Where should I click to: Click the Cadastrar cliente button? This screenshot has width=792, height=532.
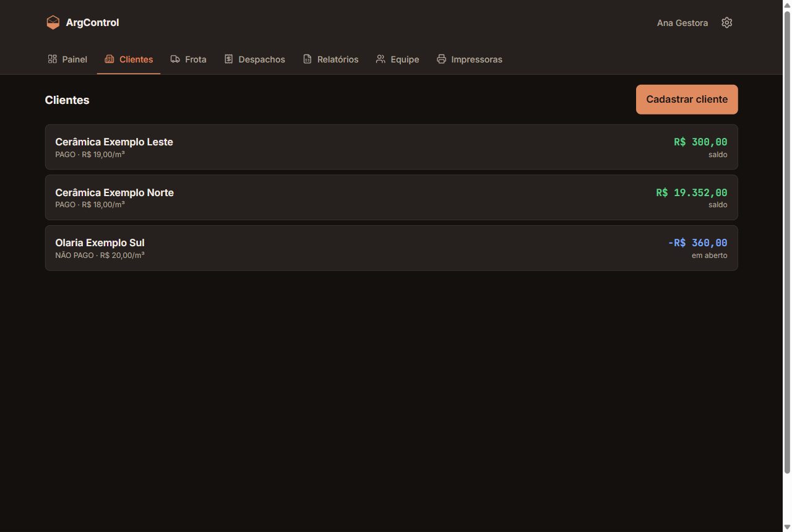point(687,100)
